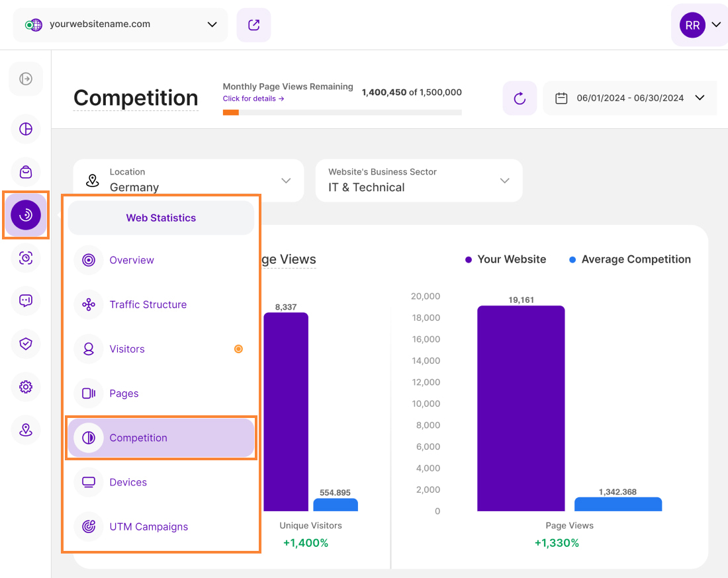
Task: Expand the yourwebsitename.com site selector
Action: click(x=120, y=25)
